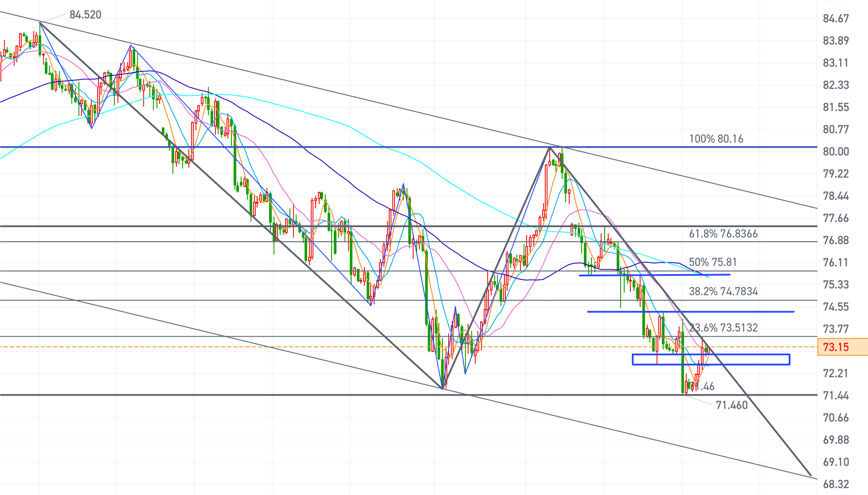Select the '100% 80.16' Fibonacci label
Image resolution: width=868 pixels, height=495 pixels.
click(716, 139)
